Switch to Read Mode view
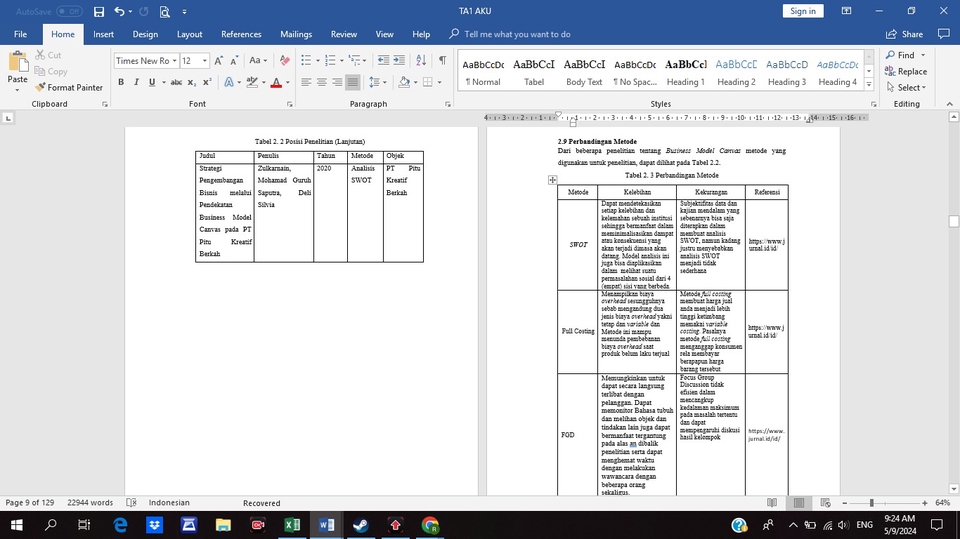Screen dimensions: 960x539 [x=772, y=503]
